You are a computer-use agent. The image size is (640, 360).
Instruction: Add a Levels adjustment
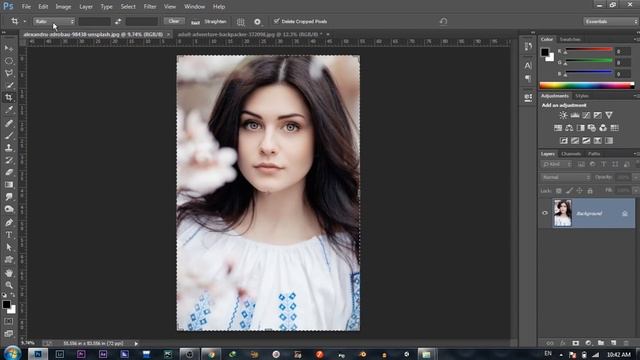pos(575,115)
